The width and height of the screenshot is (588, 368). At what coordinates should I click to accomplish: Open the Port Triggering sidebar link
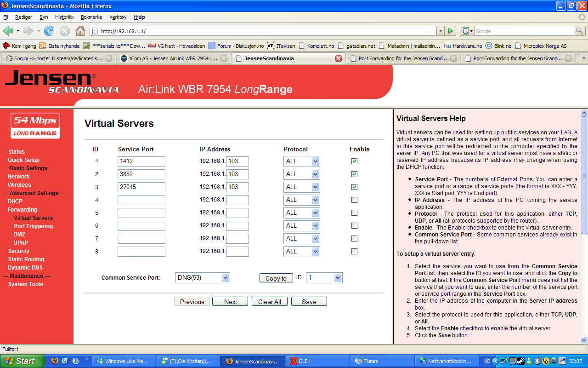click(x=33, y=226)
